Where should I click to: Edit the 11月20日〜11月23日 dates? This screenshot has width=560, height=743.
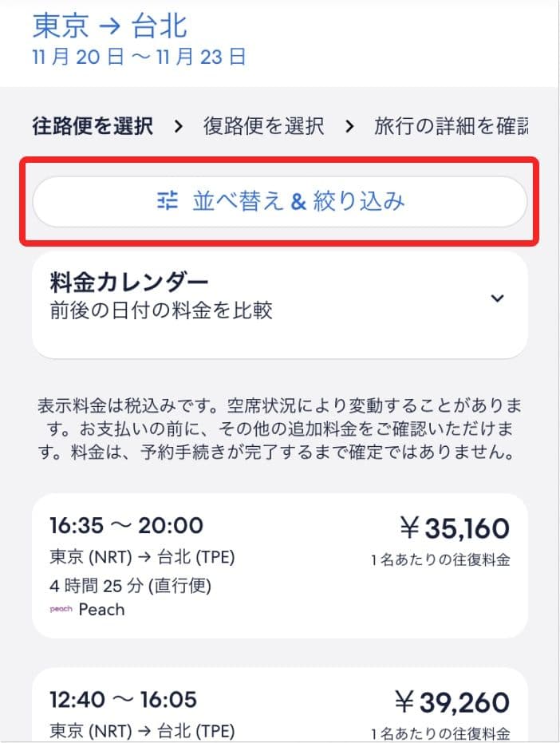139,57
